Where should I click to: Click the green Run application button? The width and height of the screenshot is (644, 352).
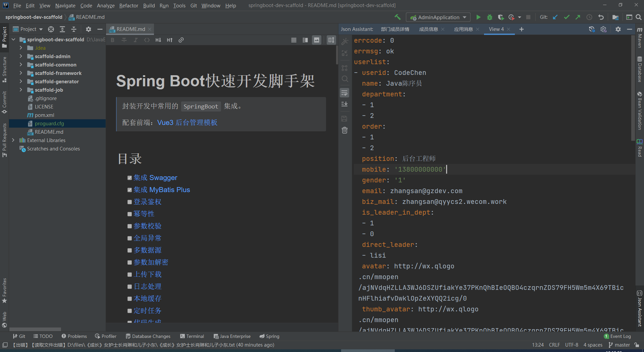[478, 17]
